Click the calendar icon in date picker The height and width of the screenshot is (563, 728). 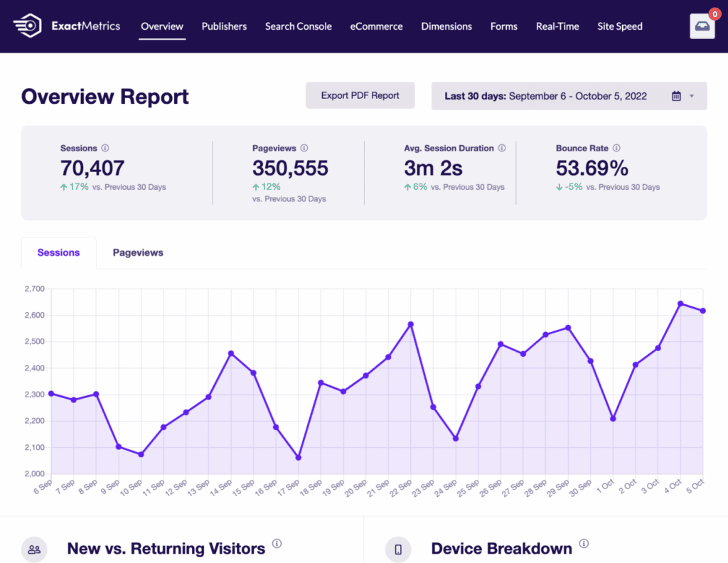[x=676, y=96]
